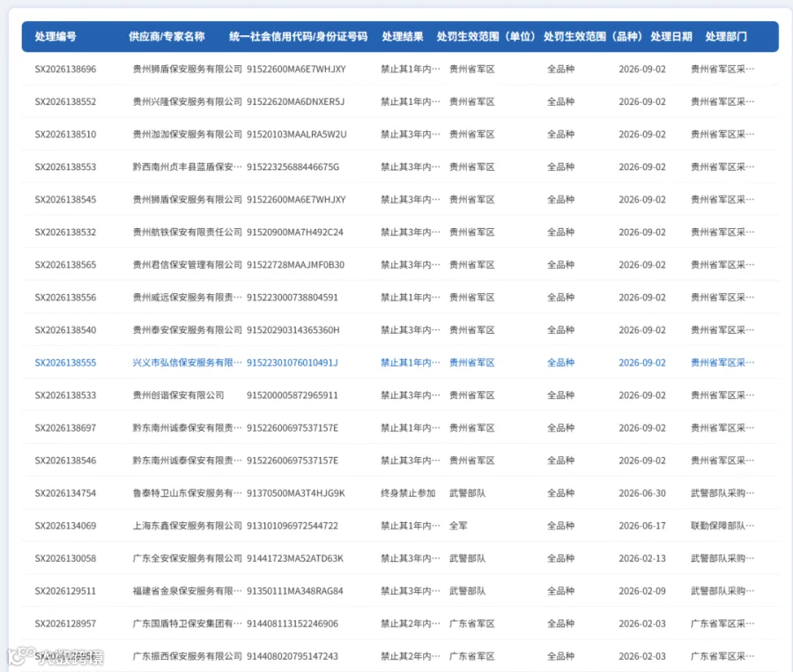Click the date 2026-06-17

coord(642,526)
